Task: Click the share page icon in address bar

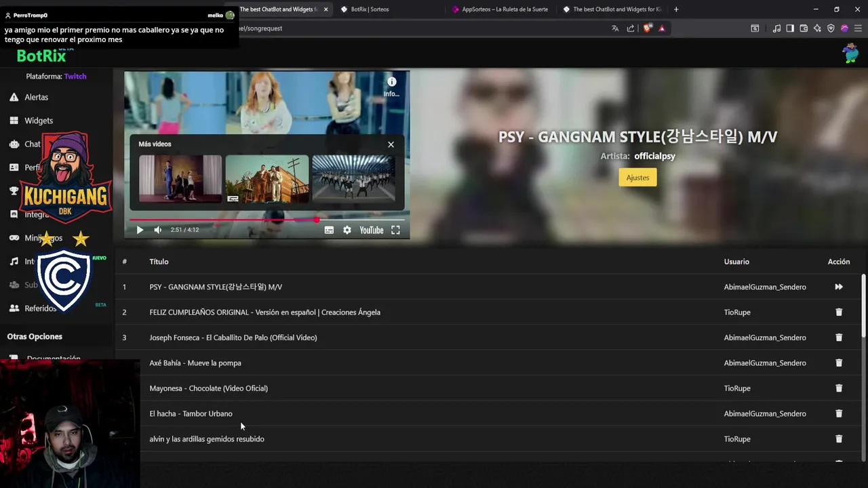Action: 631,28
